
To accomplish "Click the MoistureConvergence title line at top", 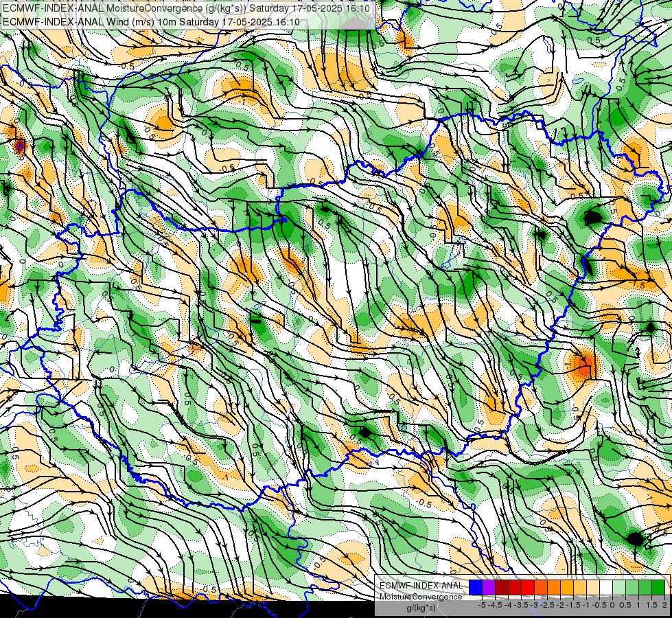I will [186, 8].
